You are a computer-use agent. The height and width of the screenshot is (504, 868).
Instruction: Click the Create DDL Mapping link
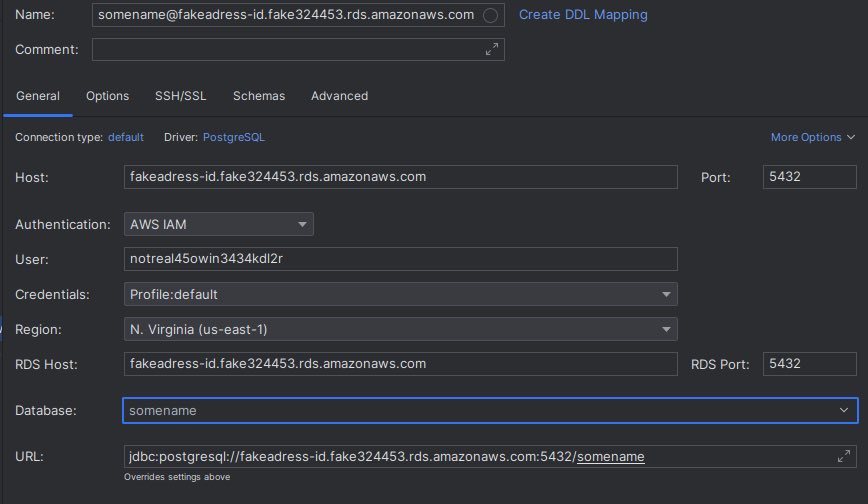[x=583, y=14]
